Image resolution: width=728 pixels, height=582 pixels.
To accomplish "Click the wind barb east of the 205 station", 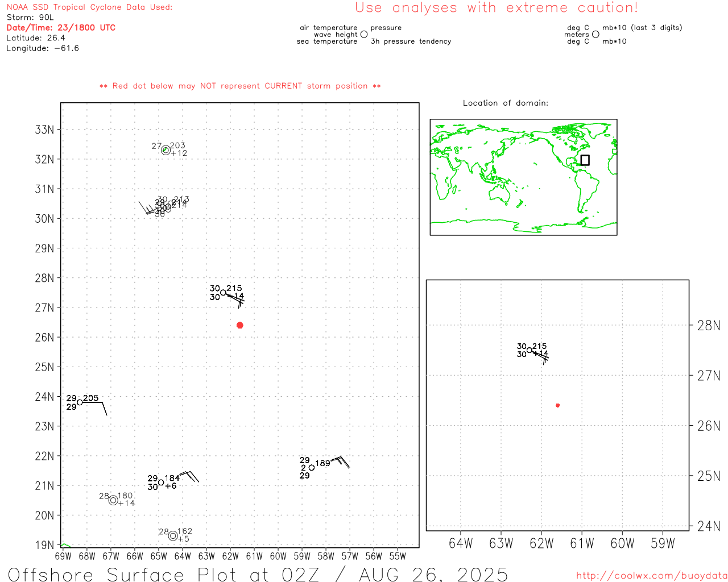I will [x=95, y=408].
